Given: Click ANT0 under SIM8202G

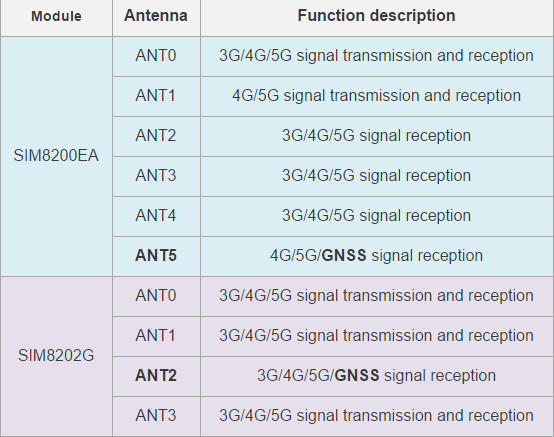Looking at the screenshot, I should pyautogui.click(x=156, y=296).
